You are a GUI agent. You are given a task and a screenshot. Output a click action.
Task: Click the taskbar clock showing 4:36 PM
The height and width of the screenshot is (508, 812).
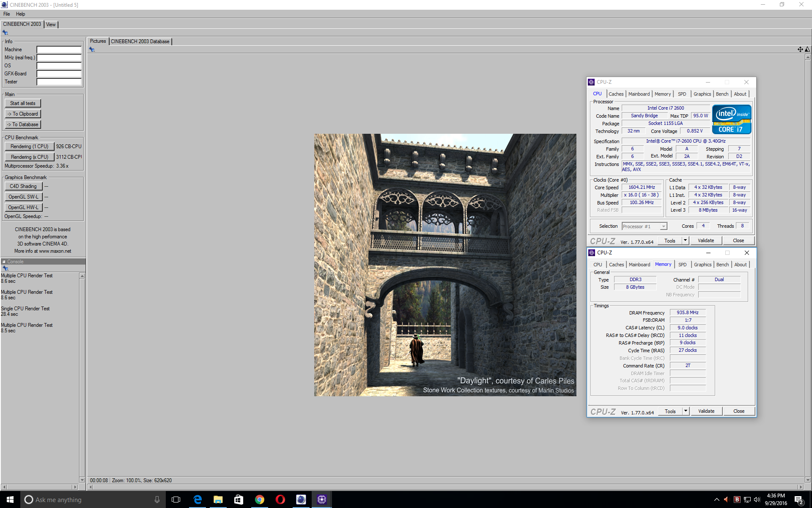(776, 500)
